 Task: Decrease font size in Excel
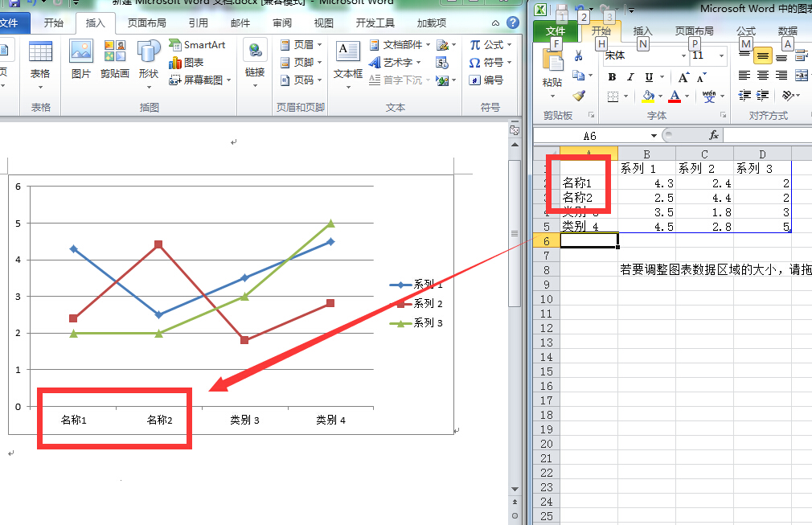point(701,78)
